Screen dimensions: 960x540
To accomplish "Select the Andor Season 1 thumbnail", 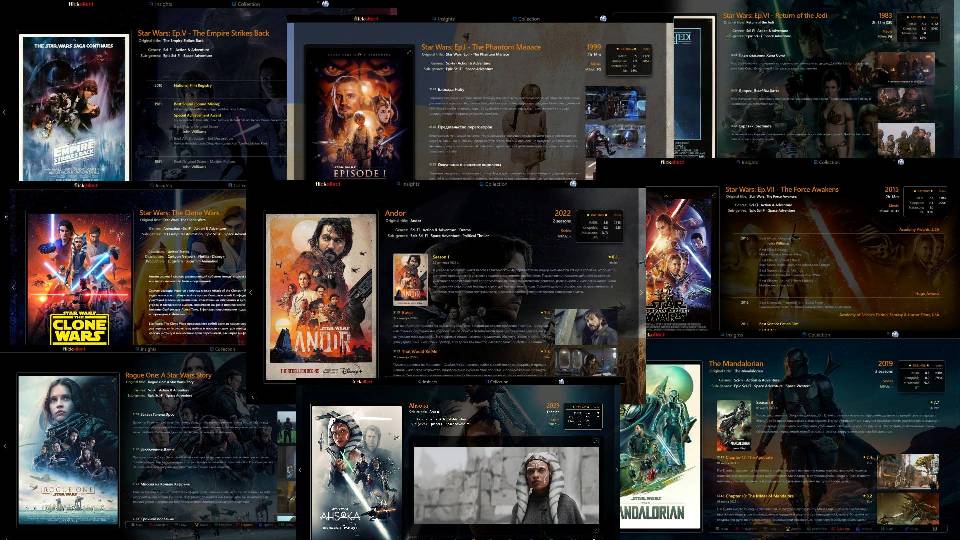I will (410, 280).
